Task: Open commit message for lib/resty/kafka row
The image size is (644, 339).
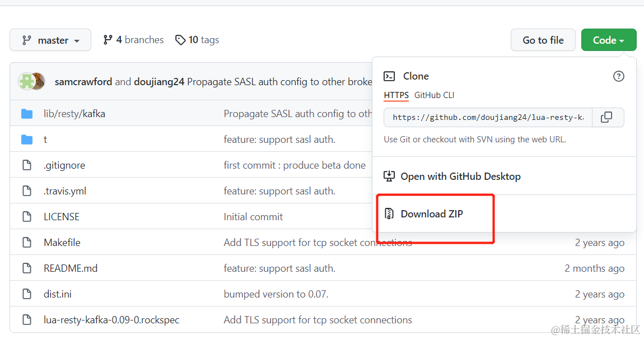Action: [x=298, y=114]
